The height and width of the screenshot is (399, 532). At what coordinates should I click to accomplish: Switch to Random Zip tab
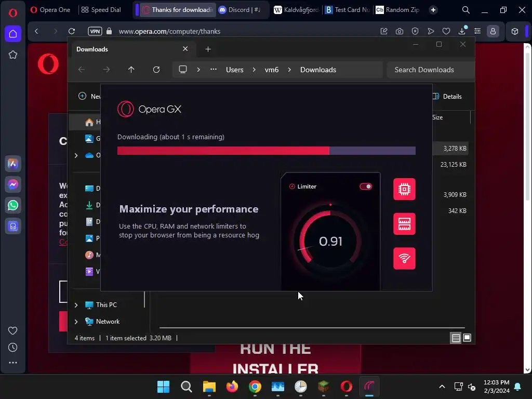point(397,10)
